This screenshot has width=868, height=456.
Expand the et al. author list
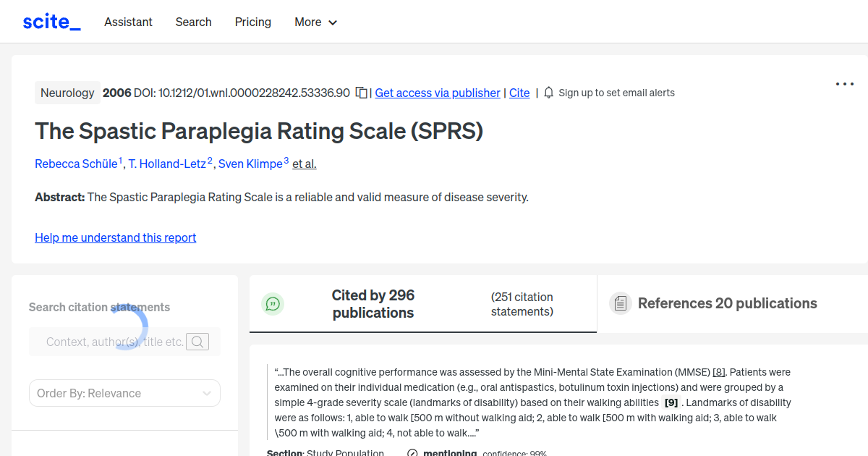[x=304, y=164]
